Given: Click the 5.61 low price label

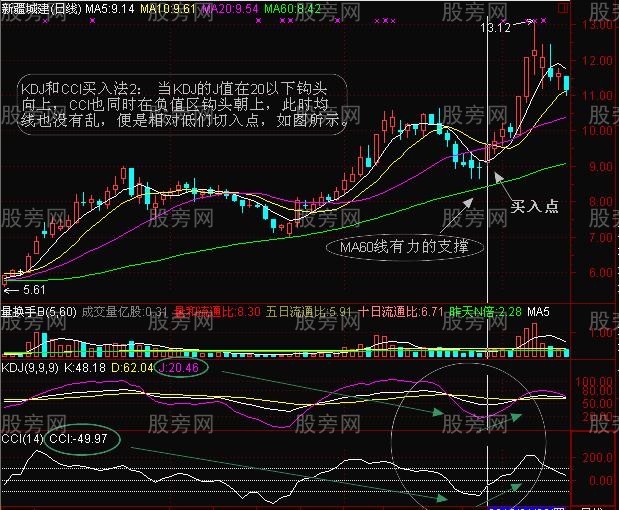Looking at the screenshot, I should point(34,290).
